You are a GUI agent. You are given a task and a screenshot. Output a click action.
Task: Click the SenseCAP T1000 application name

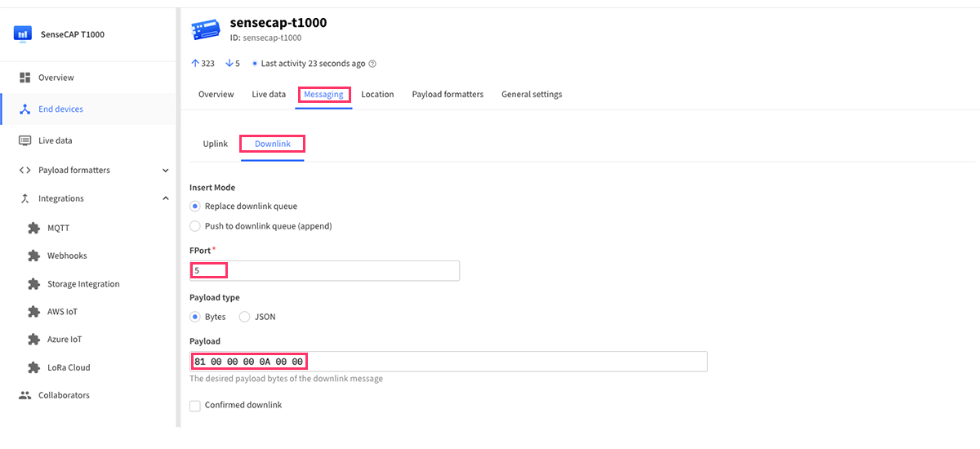[73, 35]
